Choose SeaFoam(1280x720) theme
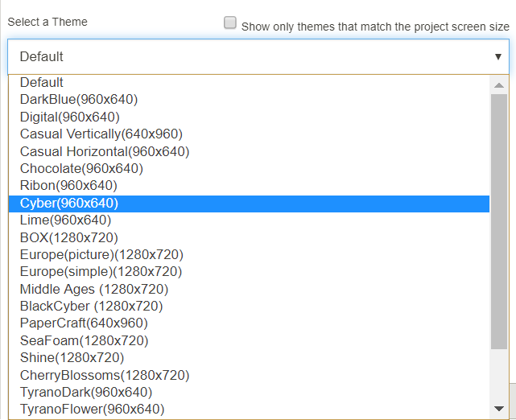516x420 pixels. [249, 340]
